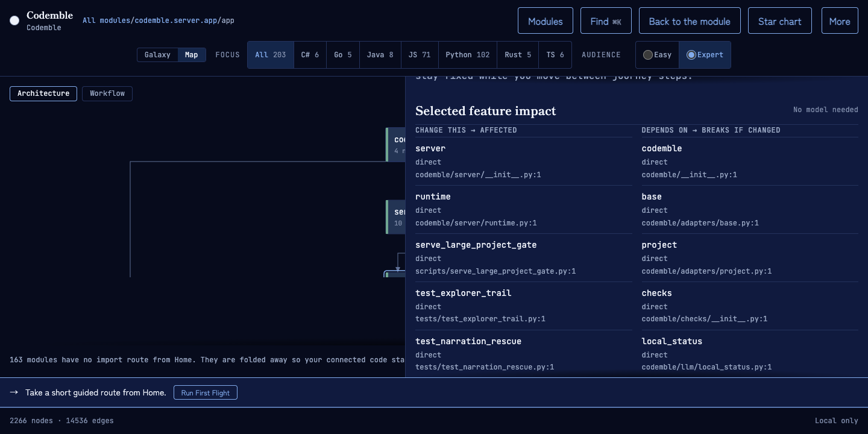Click path tests/test_narration_rescue.py:1
This screenshot has width=868, height=434.
tap(485, 367)
